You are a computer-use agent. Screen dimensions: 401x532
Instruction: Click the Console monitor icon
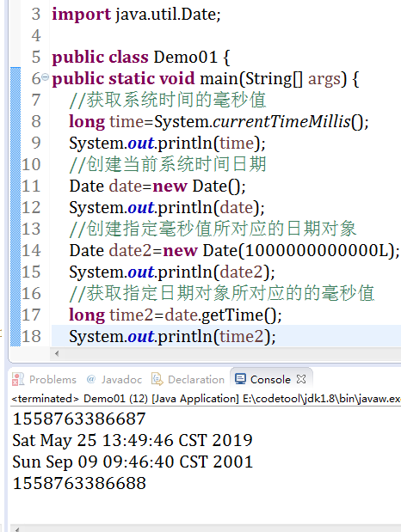click(240, 379)
